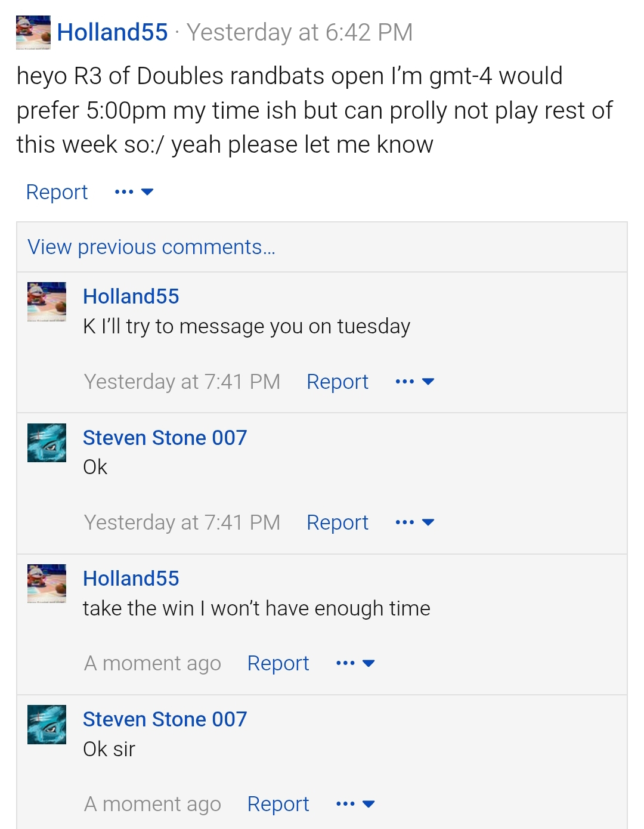Screen dimensions: 644x829
Task: Open options menu on 'Ok sir' comment
Action: pyautogui.click(x=355, y=804)
